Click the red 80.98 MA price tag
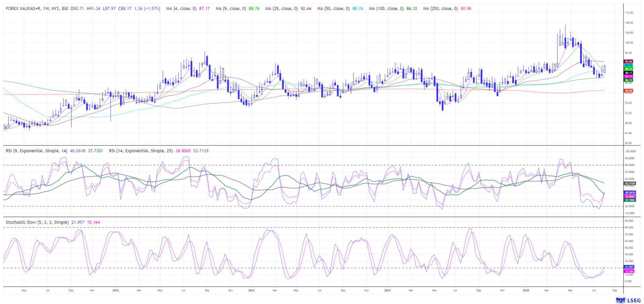The width and height of the screenshot is (644, 304). [x=629, y=91]
